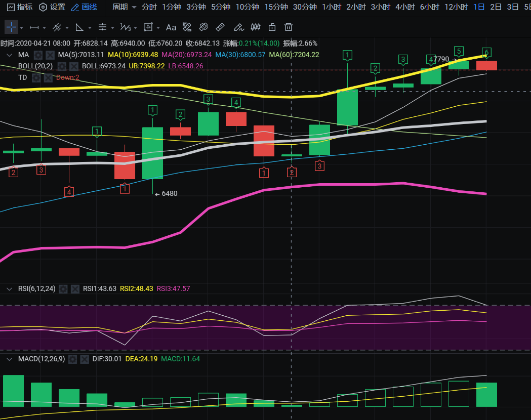Viewport: 531px width, 420px height.
Task: Open settings gear for RSI indicator
Action: 63,289
